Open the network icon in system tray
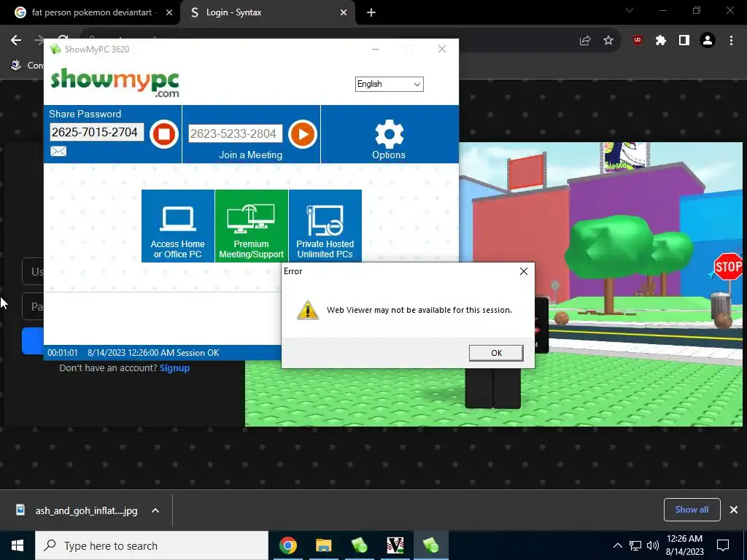The image size is (747, 560). 635,545
